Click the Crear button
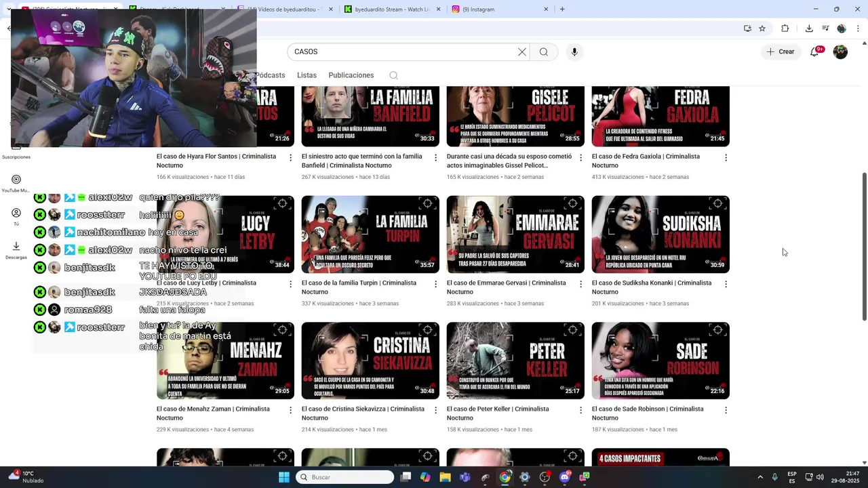 pyautogui.click(x=781, y=52)
